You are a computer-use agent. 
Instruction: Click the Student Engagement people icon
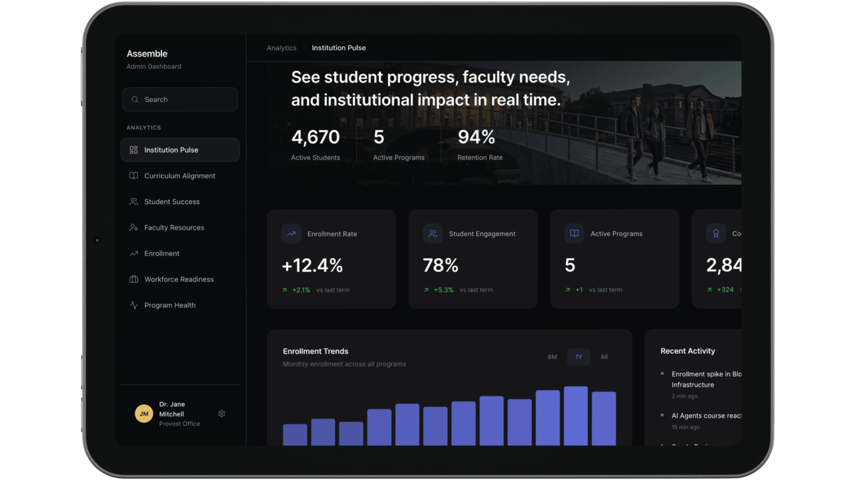(x=433, y=234)
